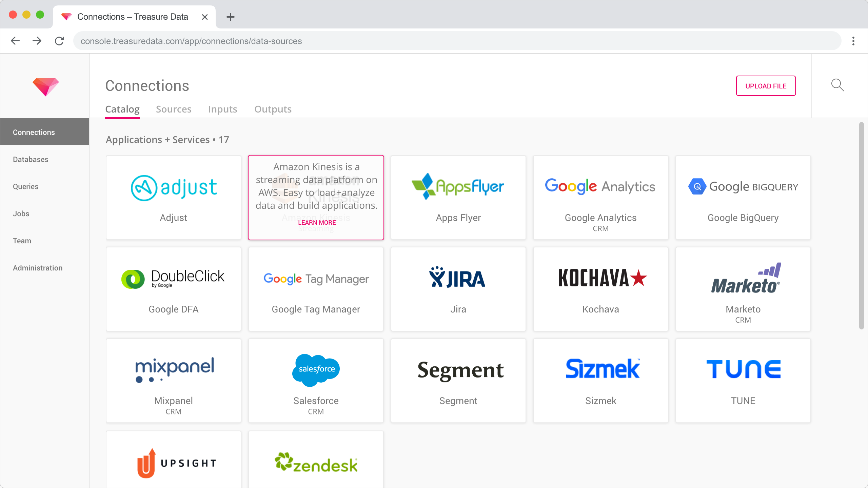Go to Databases in sidebar
The image size is (868, 488).
(31, 159)
